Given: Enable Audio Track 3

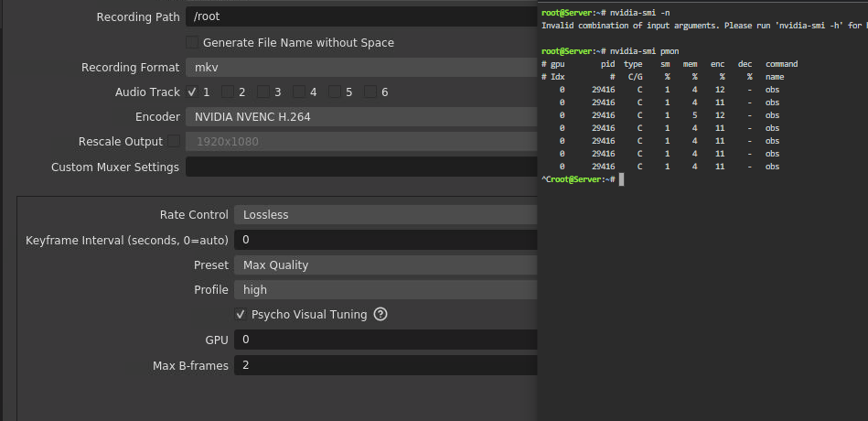Looking at the screenshot, I should 263,92.
